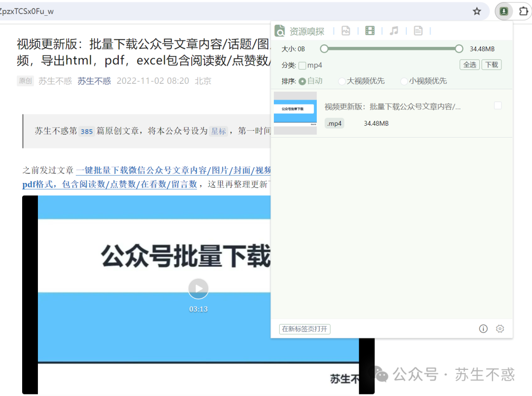532x396 pixels.
Task: Filter resources by video film icon
Action: [370, 31]
